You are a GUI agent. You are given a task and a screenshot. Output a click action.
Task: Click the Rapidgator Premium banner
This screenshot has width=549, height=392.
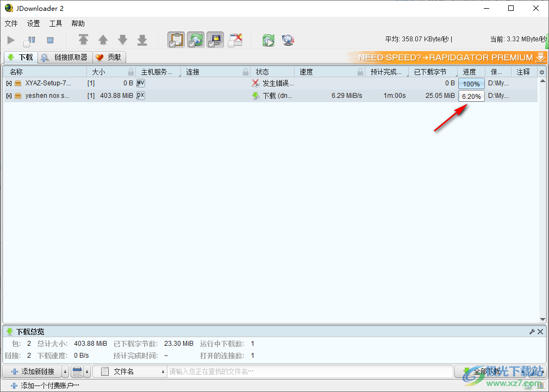(x=447, y=57)
